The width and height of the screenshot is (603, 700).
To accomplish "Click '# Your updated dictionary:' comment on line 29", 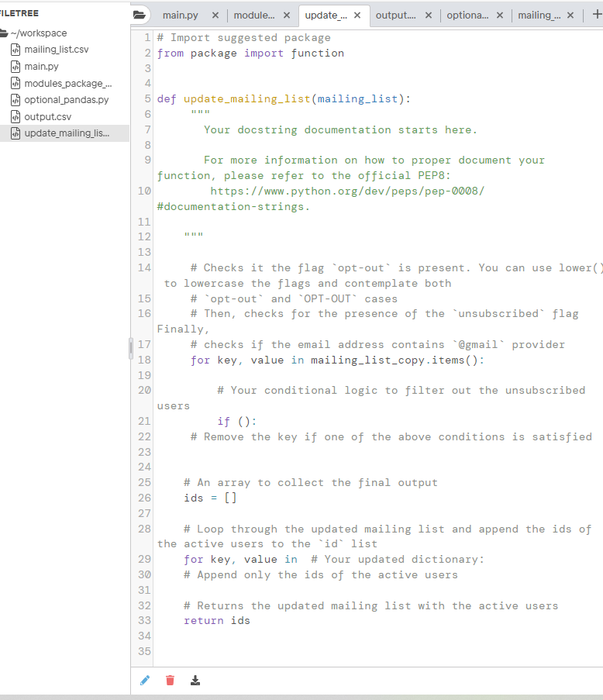I will click(x=398, y=560).
